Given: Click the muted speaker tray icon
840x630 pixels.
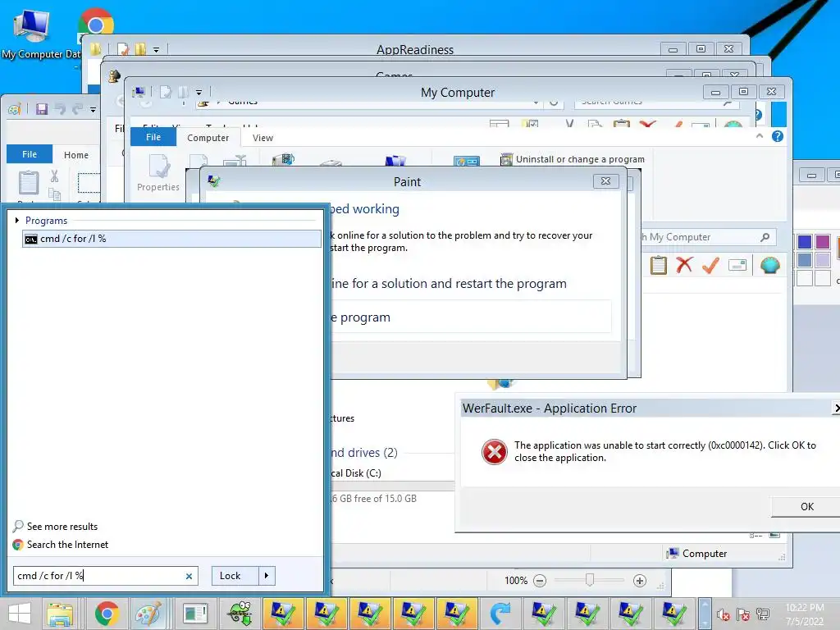Looking at the screenshot, I should (724, 614).
